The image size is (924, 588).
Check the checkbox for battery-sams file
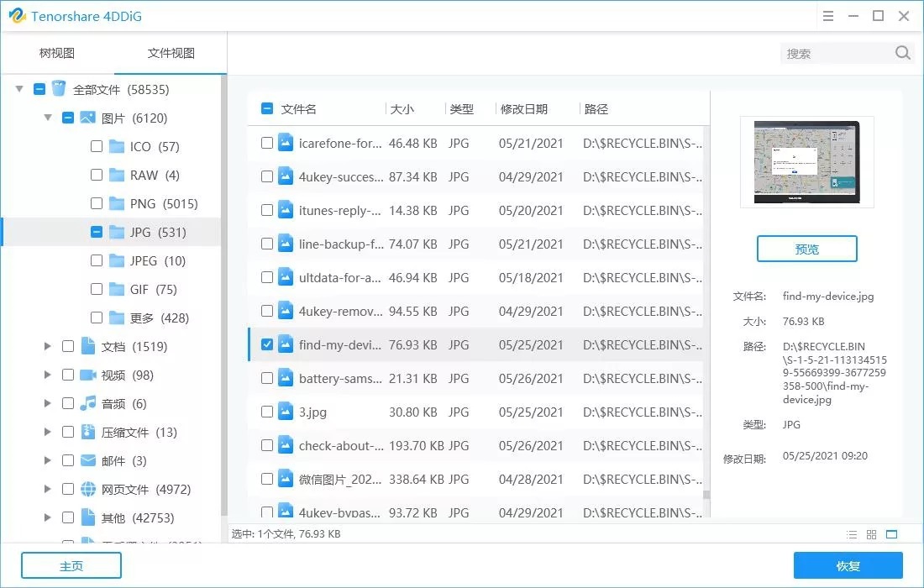coord(267,378)
